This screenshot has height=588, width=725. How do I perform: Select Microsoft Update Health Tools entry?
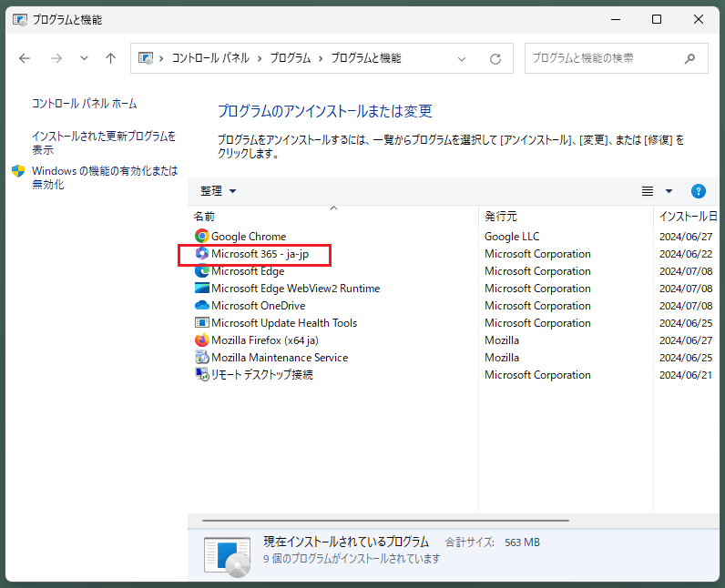click(x=284, y=323)
